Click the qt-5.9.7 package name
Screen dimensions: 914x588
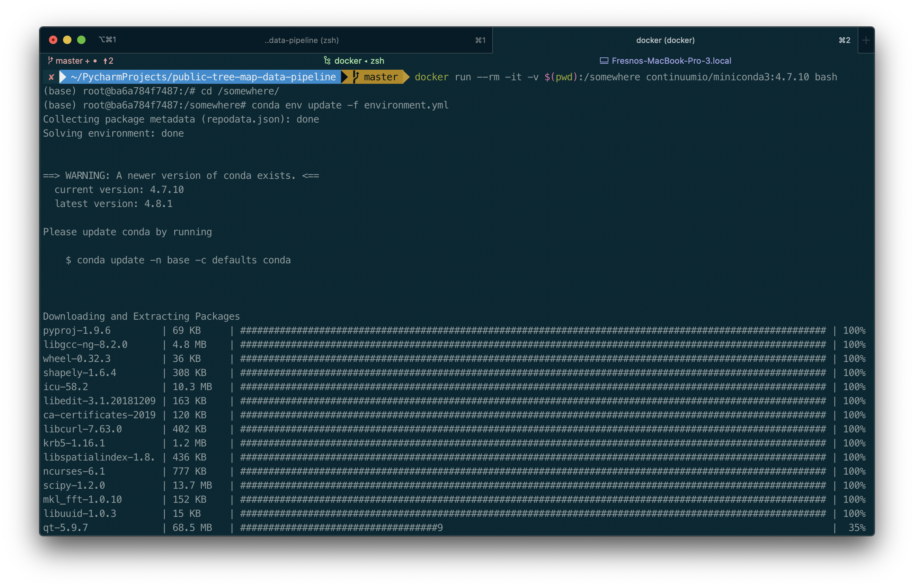click(65, 528)
